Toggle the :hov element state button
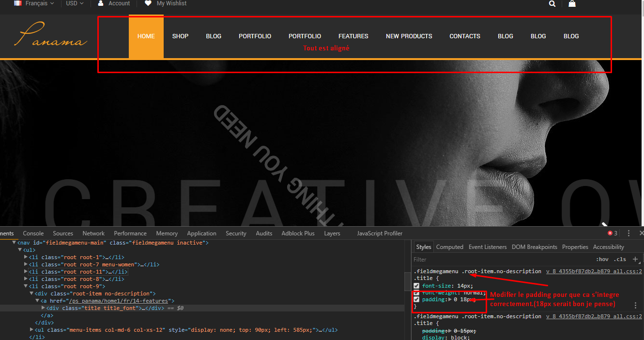The image size is (644, 340). point(602,260)
